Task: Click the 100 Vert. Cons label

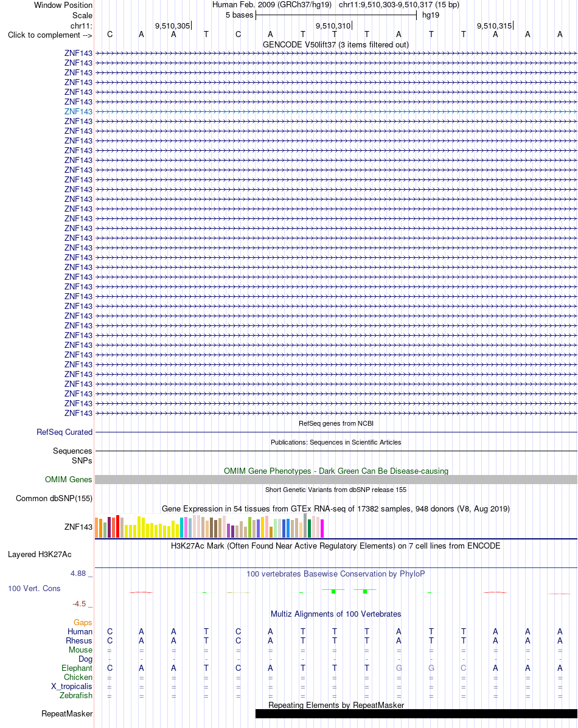Action: pyautogui.click(x=34, y=589)
